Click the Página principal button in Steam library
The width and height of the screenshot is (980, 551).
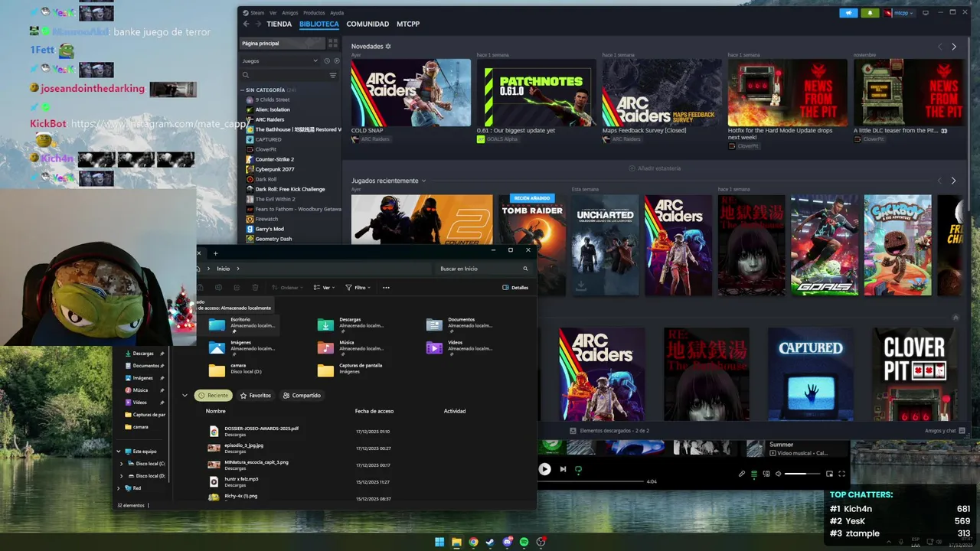pyautogui.click(x=283, y=44)
